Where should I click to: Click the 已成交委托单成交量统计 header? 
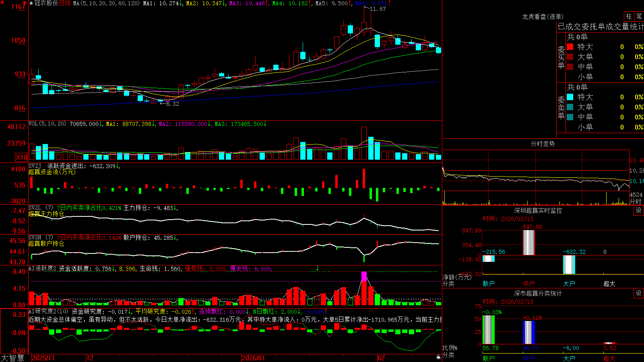(x=600, y=27)
